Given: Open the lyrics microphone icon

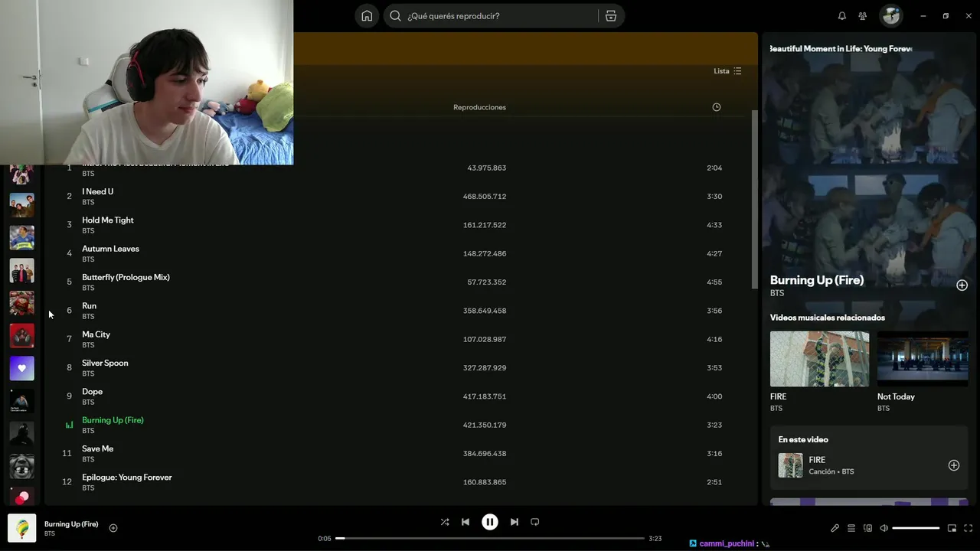Looking at the screenshot, I should tap(835, 528).
